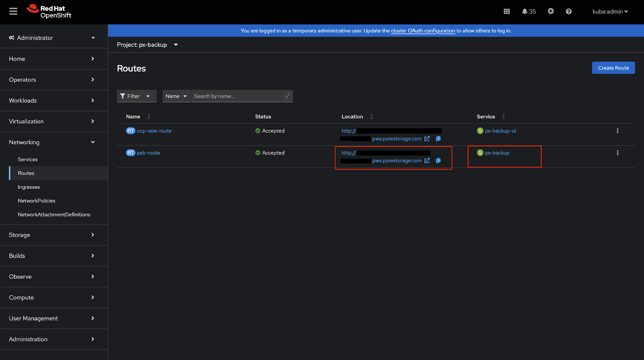Open the Project px-backup selector
Viewport: 644px width, 360px height.
[147, 45]
